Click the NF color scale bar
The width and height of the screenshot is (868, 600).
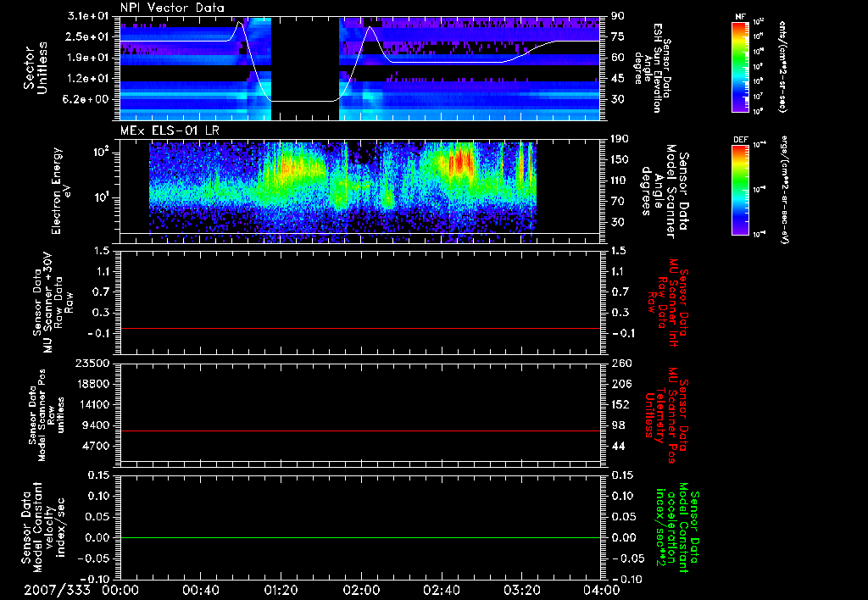coord(741,66)
